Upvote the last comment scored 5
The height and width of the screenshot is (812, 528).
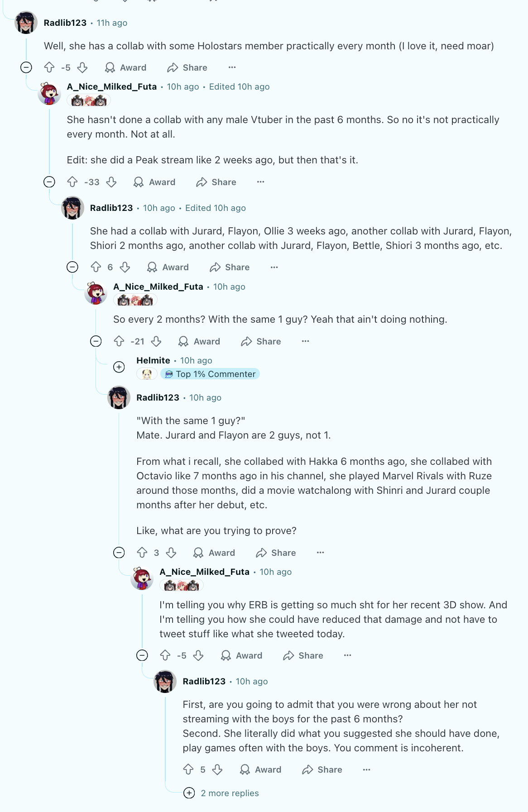click(188, 769)
